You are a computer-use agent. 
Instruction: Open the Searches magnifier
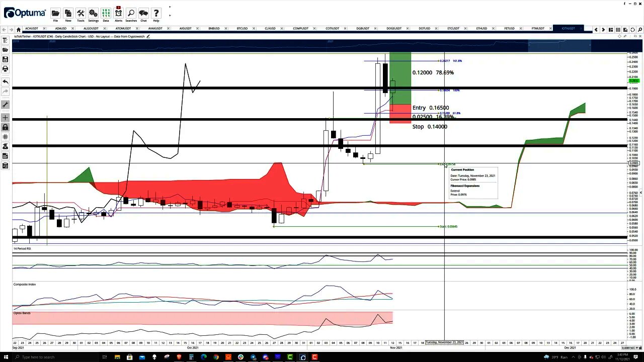click(x=131, y=15)
